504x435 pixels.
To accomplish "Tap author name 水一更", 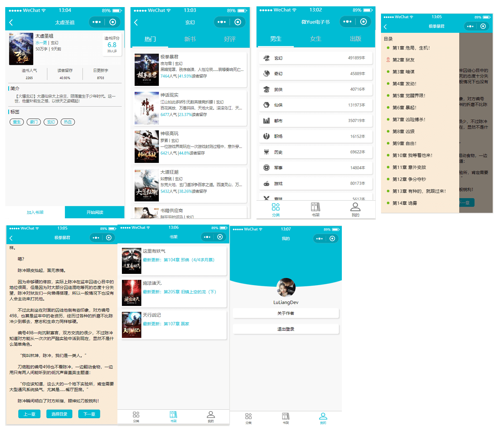I will pos(41,43).
